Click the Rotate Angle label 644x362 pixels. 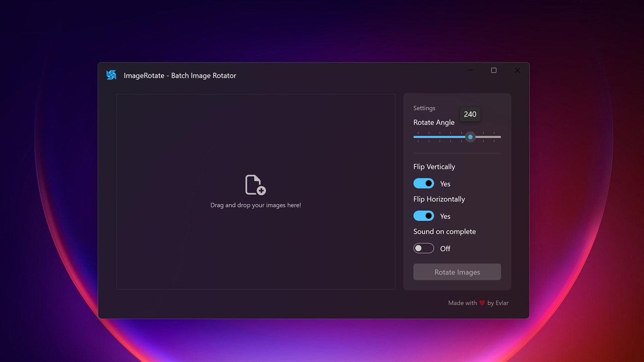(434, 122)
